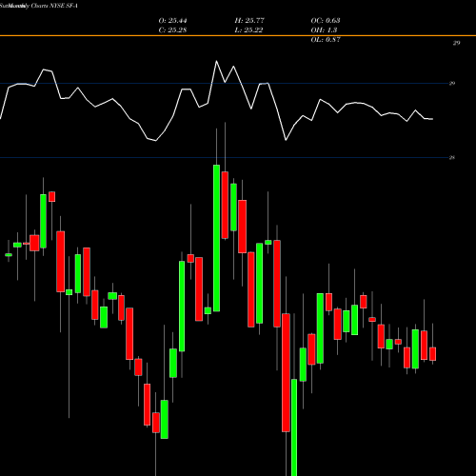This screenshot has height=476, width=476.
Task: Click the 'O: 25.44' open price value
Action: point(172,21)
